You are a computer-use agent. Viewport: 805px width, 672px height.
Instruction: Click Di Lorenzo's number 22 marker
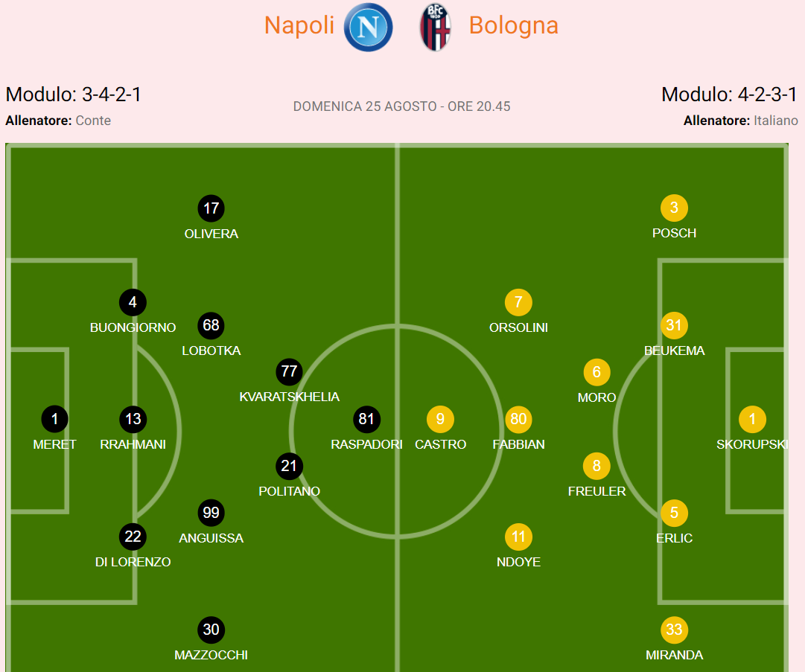coord(133,537)
